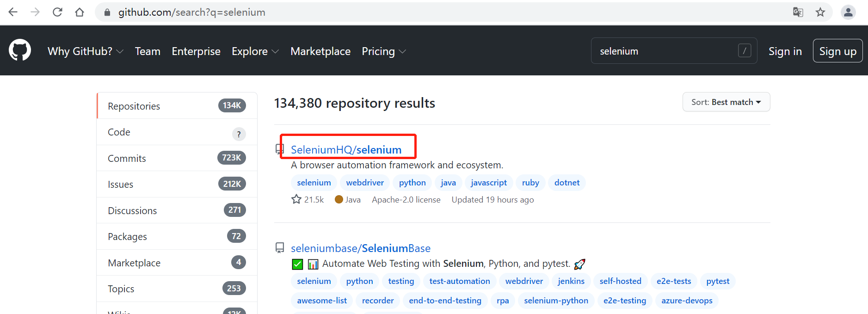The height and width of the screenshot is (314, 868).
Task: Click the jenkins topic tag
Action: (571, 281)
